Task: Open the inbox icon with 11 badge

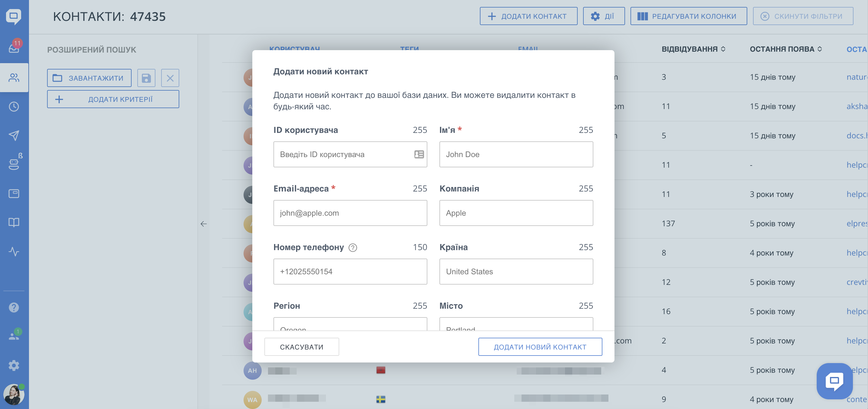Action: 14,47
